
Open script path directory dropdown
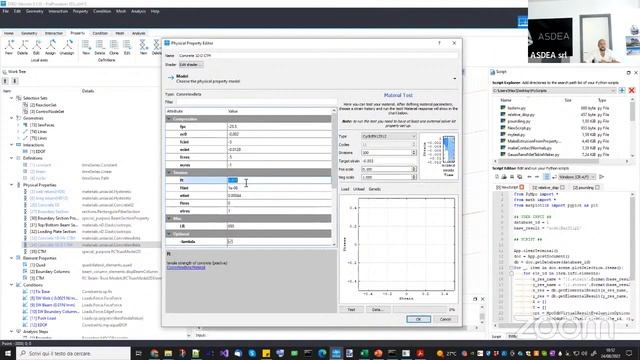(x=554, y=91)
